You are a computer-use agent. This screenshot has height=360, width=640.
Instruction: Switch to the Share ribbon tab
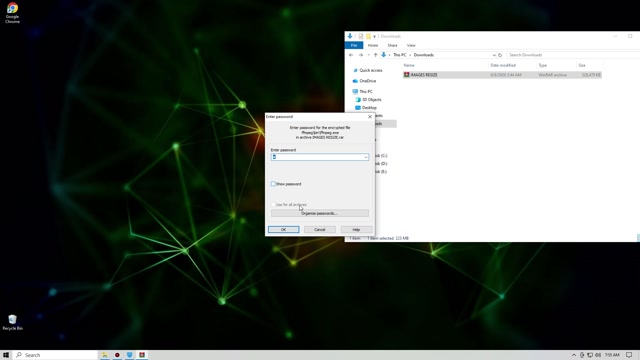coord(392,45)
